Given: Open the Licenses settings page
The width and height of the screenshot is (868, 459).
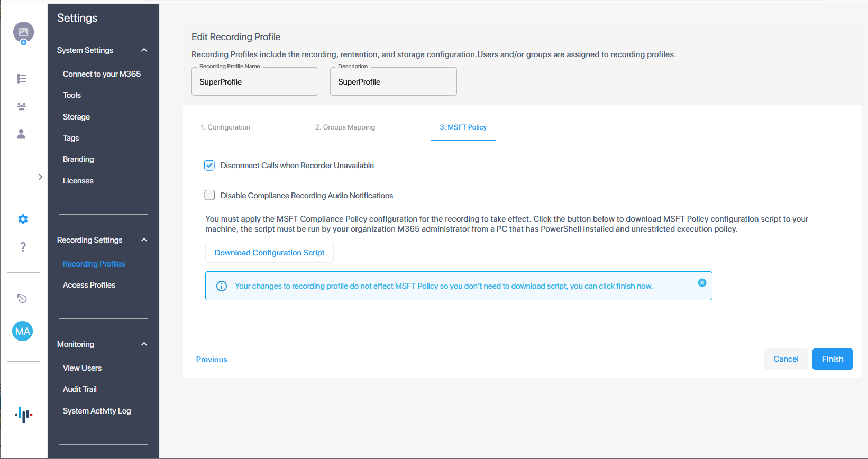Looking at the screenshot, I should (78, 181).
